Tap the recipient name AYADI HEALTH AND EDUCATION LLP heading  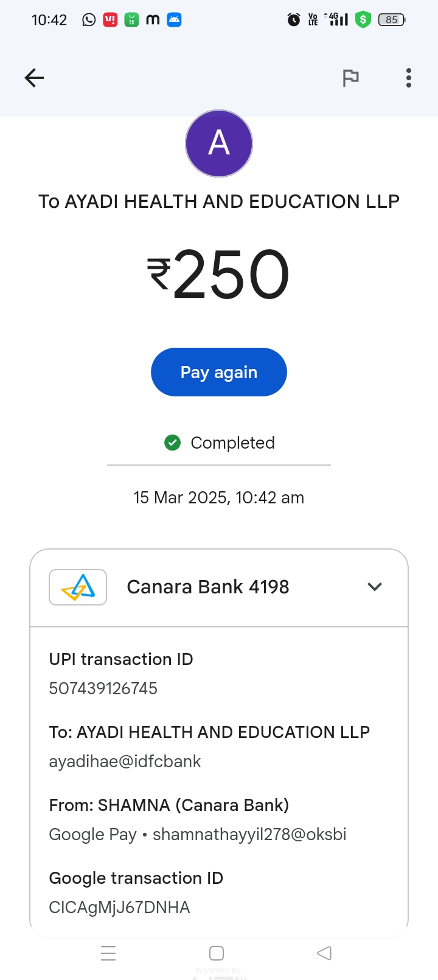click(219, 201)
